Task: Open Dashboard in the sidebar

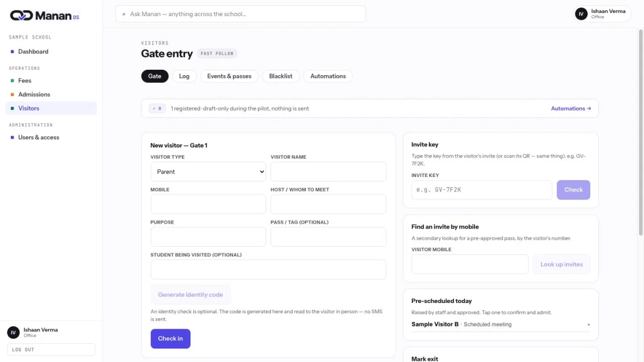Action: click(52, 51)
